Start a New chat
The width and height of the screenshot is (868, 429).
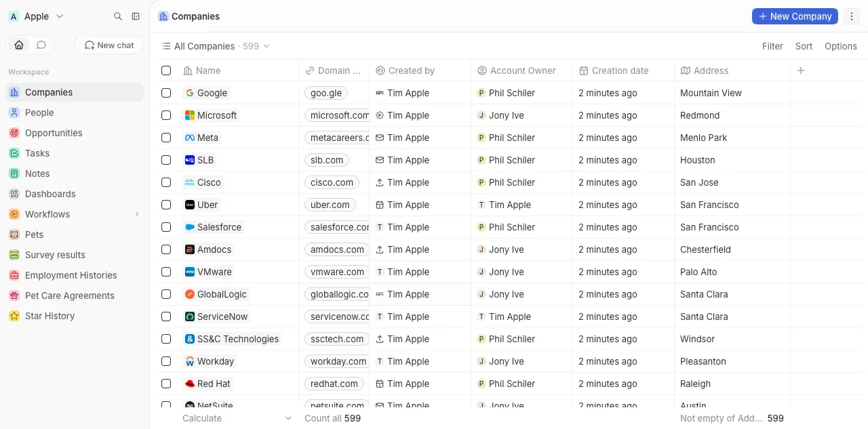click(x=109, y=45)
